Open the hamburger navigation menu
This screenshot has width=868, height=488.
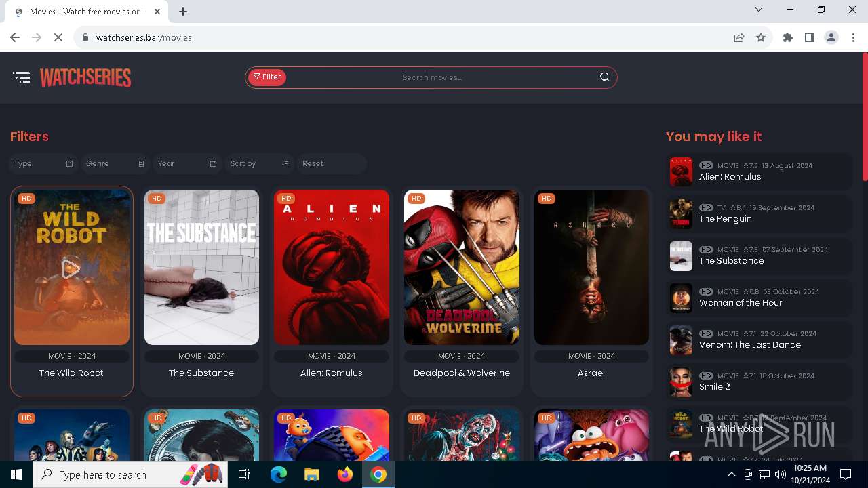click(x=22, y=77)
